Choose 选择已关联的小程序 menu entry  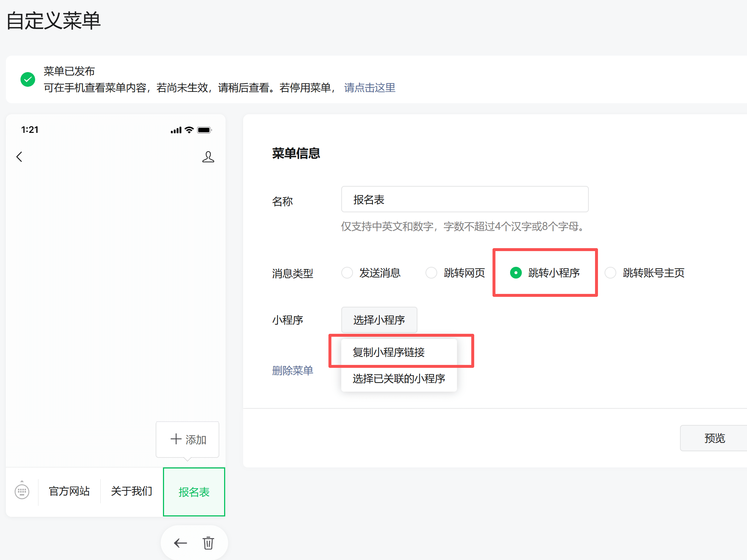[399, 378]
